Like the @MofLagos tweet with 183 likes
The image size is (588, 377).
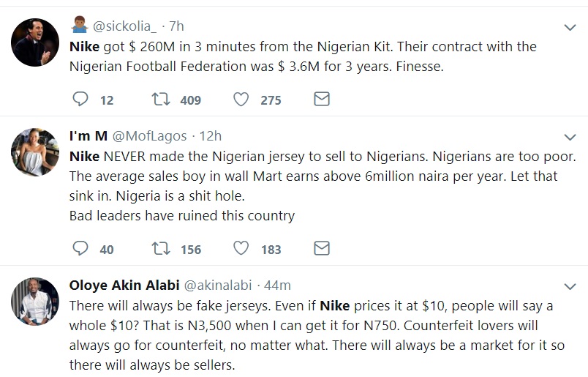pyautogui.click(x=241, y=248)
